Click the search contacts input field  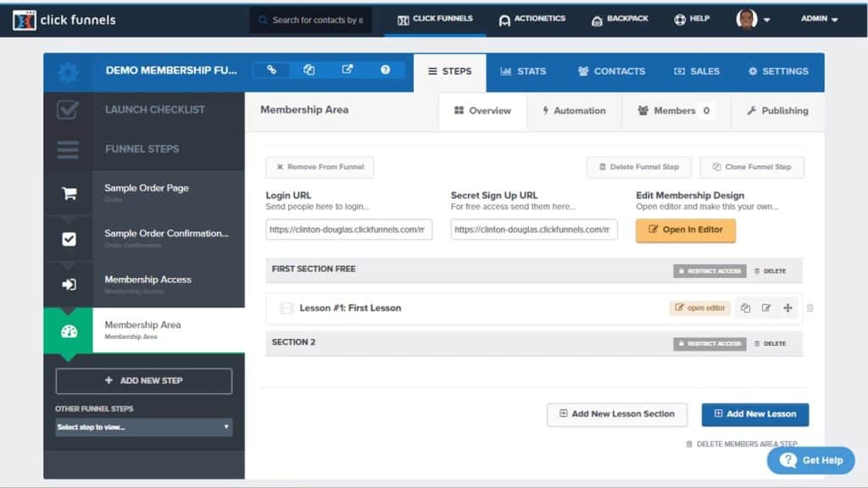[310, 20]
